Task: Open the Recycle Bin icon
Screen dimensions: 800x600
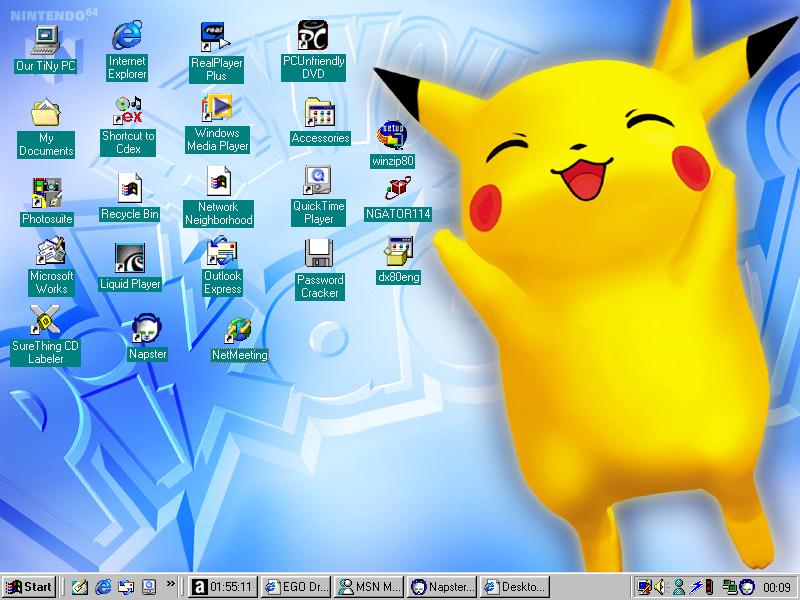Action: tap(129, 188)
